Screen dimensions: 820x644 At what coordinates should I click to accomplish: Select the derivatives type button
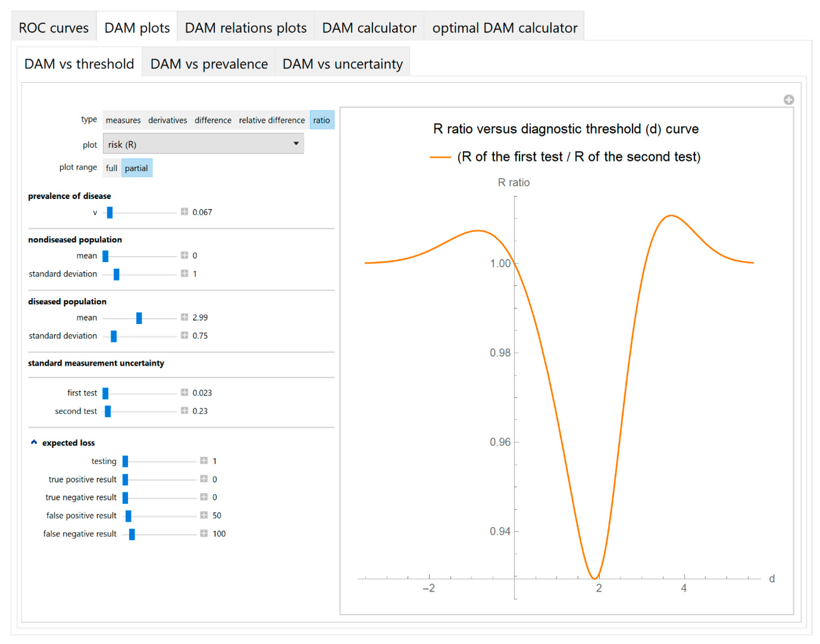[x=167, y=120]
